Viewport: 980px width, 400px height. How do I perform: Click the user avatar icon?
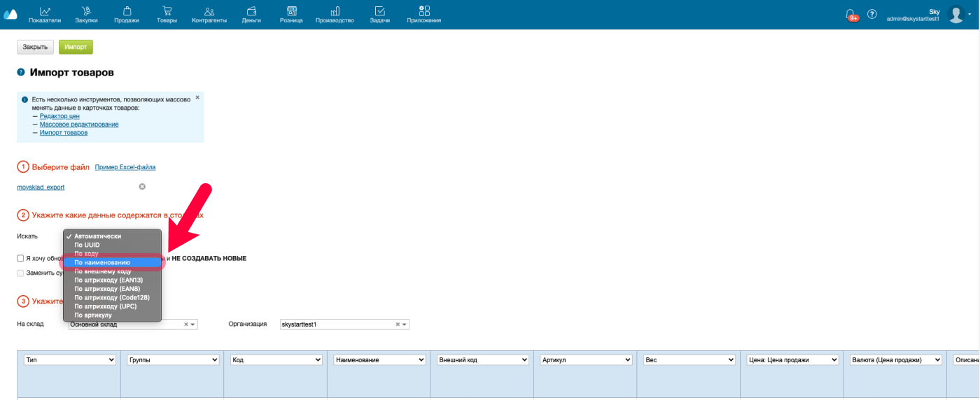tap(956, 14)
